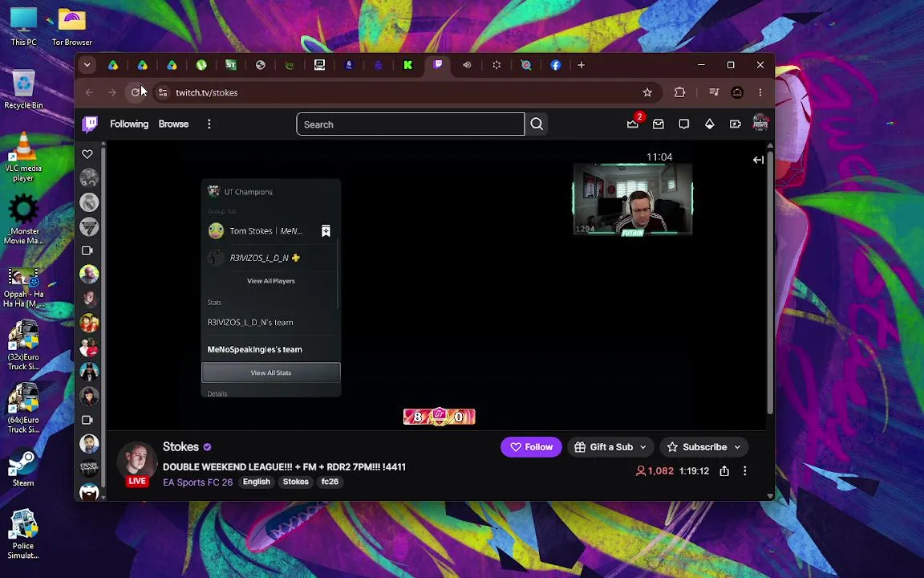Select the Police Simulat... desktop icon
The image size is (924, 578).
(x=23, y=534)
